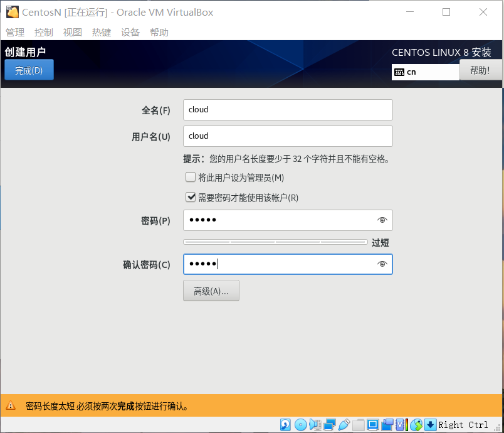Click the mouse integration status icon
Viewport: 504px width, 433px height.
coord(416,425)
